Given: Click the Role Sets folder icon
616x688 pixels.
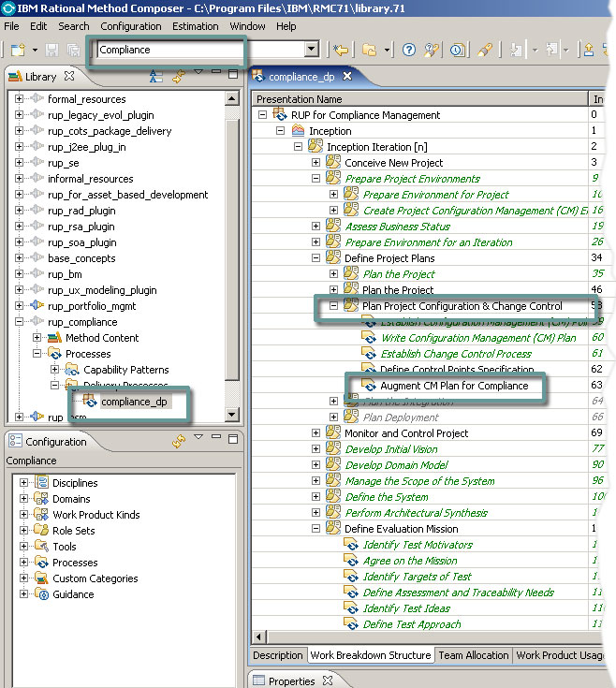Looking at the screenshot, I should (x=41, y=530).
